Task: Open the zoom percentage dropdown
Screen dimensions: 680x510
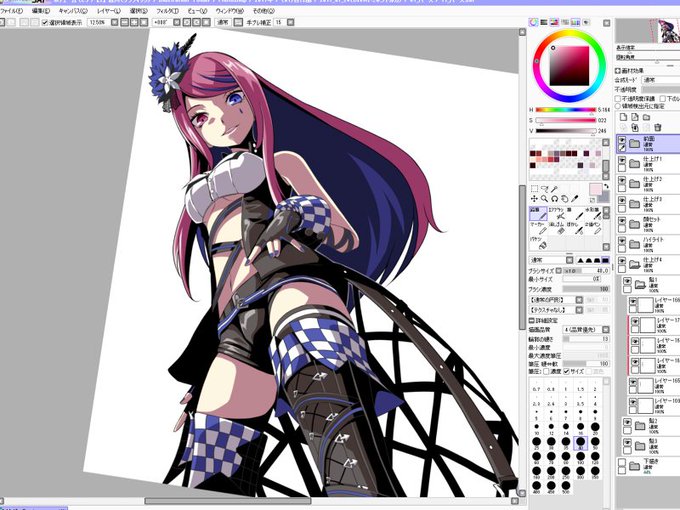Action: coord(114,22)
